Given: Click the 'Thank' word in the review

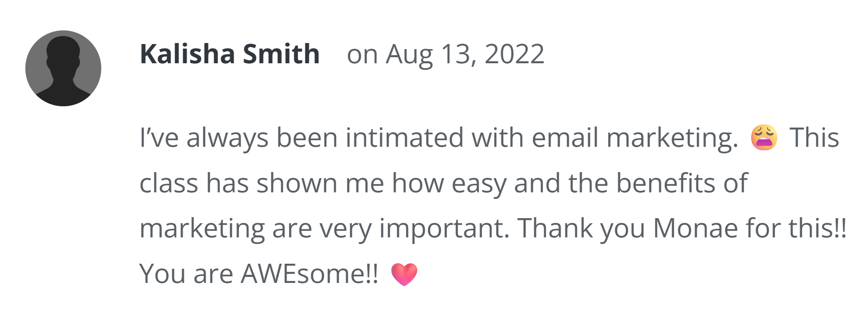Looking at the screenshot, I should (x=555, y=228).
